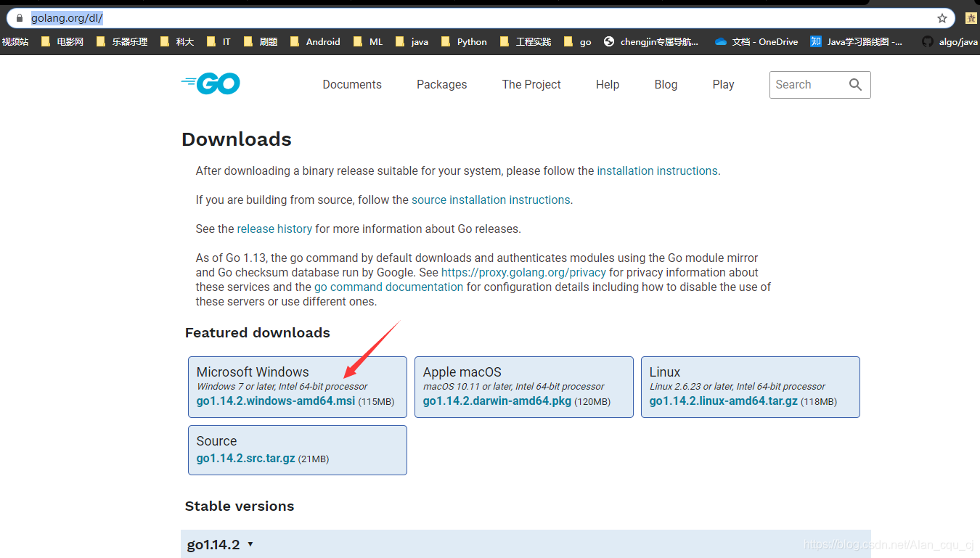
Task: Open The Project menu item
Action: (531, 85)
